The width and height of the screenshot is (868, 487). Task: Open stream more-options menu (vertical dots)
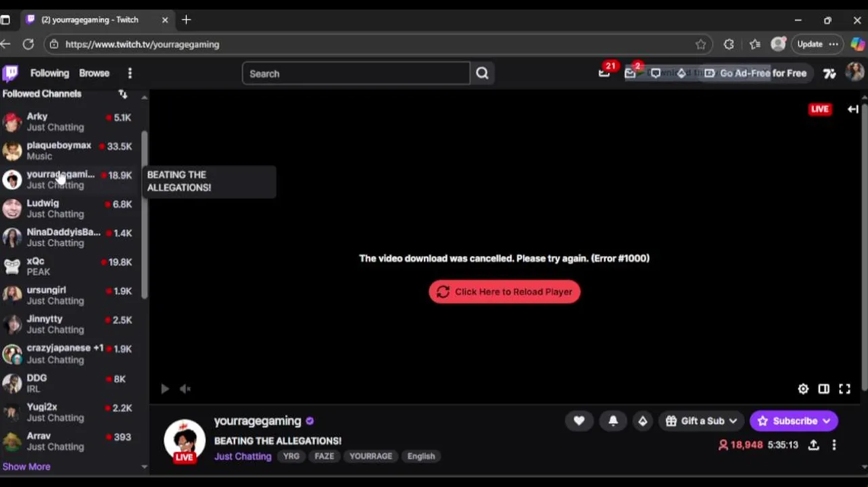[x=834, y=445]
